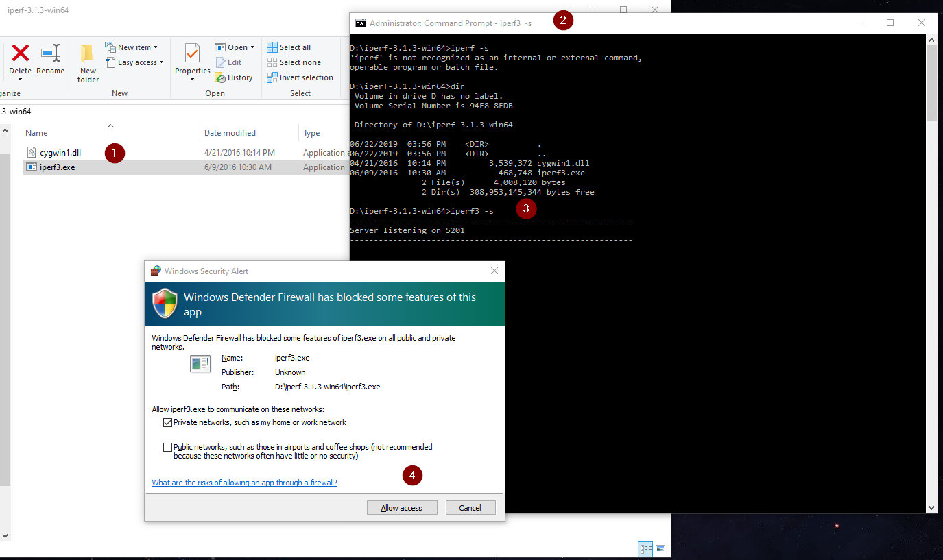The width and height of the screenshot is (943, 560).
Task: Click the firewall shield icon
Action: click(165, 304)
